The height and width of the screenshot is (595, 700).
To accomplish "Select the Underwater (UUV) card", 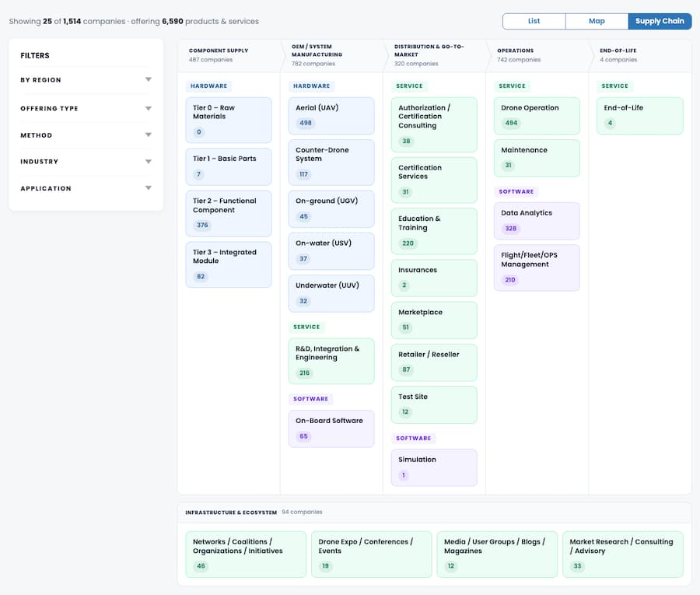I will pos(331,293).
